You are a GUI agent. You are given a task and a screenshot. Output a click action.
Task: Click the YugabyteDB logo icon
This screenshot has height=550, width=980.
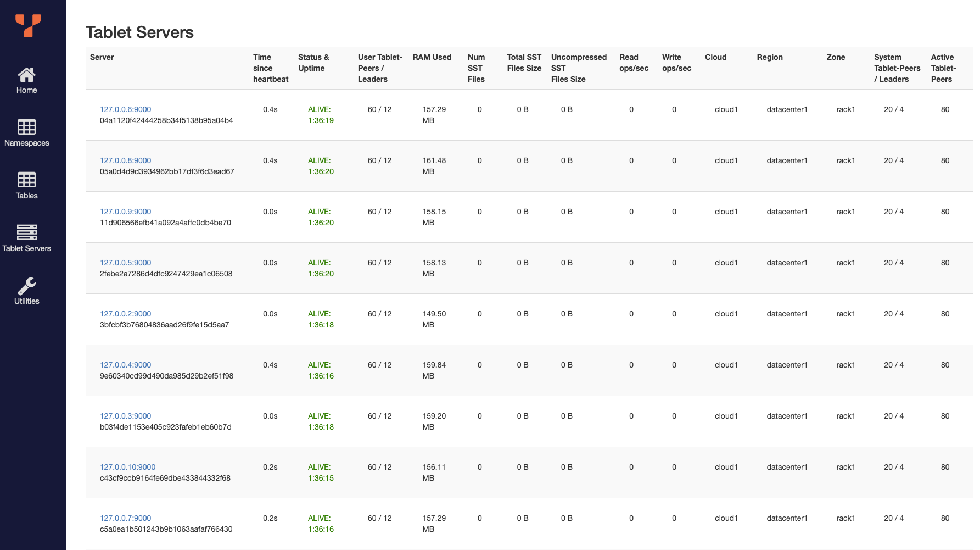click(x=28, y=25)
